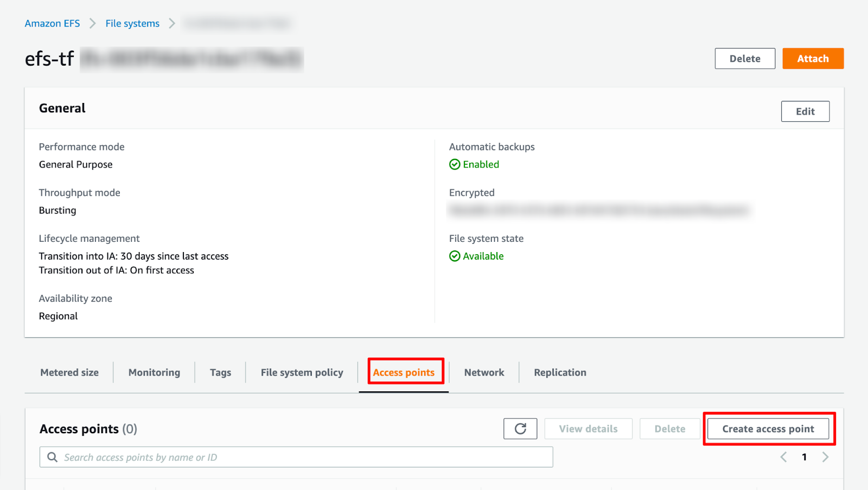Switch to the Monitoring tab
The height and width of the screenshot is (490, 868).
pos(154,372)
